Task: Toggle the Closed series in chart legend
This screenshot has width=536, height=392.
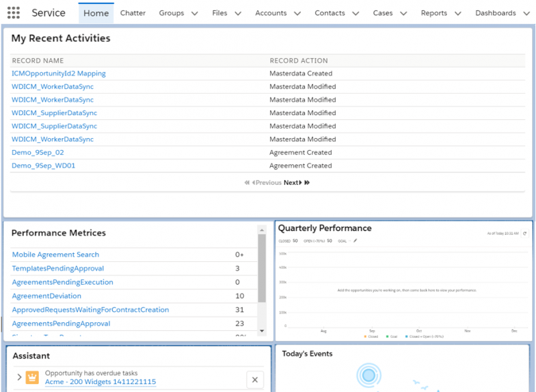Action: [373, 336]
